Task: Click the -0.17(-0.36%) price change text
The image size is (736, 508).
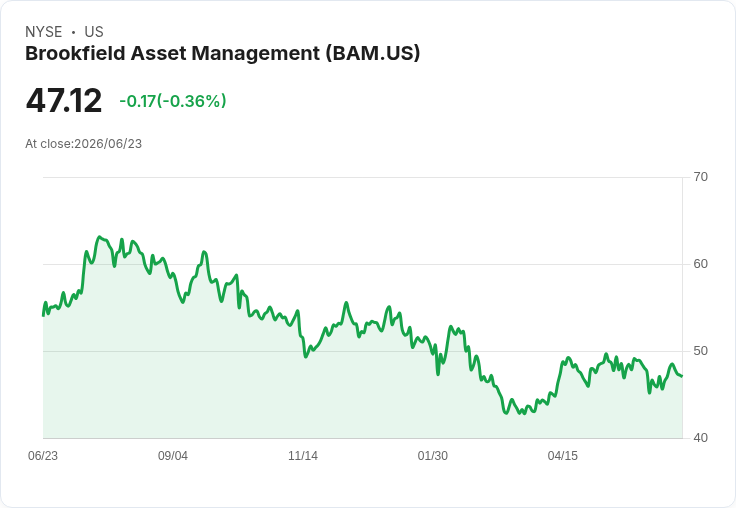Action: click(173, 101)
